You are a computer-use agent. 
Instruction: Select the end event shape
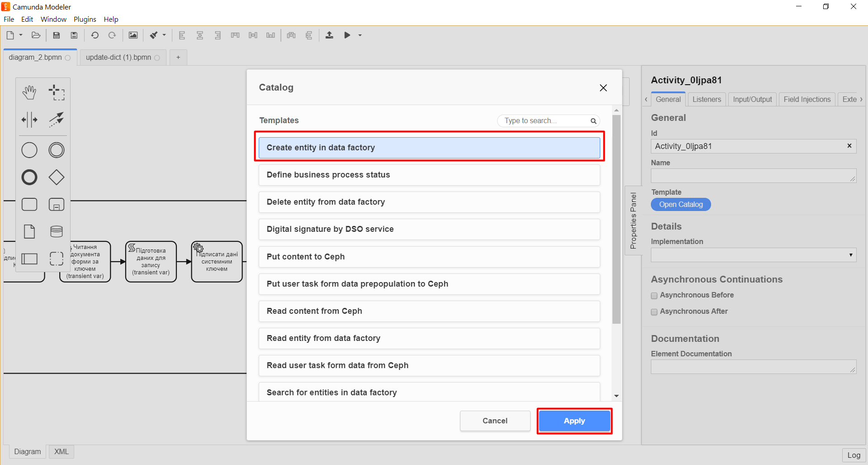pyautogui.click(x=29, y=177)
